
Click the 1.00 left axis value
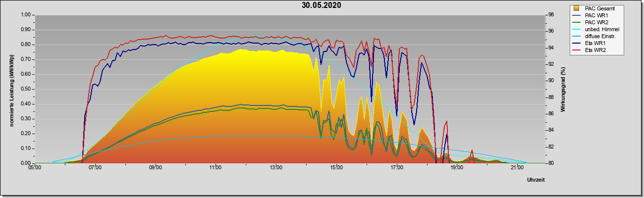(x=26, y=15)
